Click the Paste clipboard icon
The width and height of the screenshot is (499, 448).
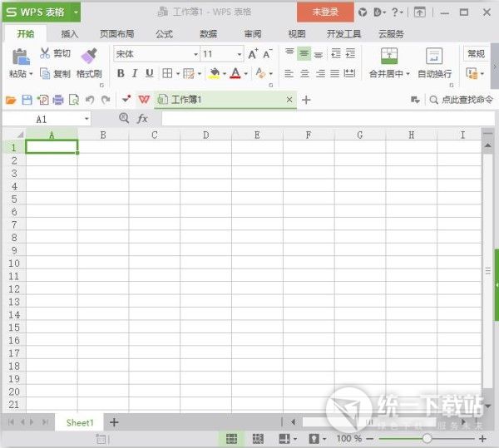pos(21,57)
